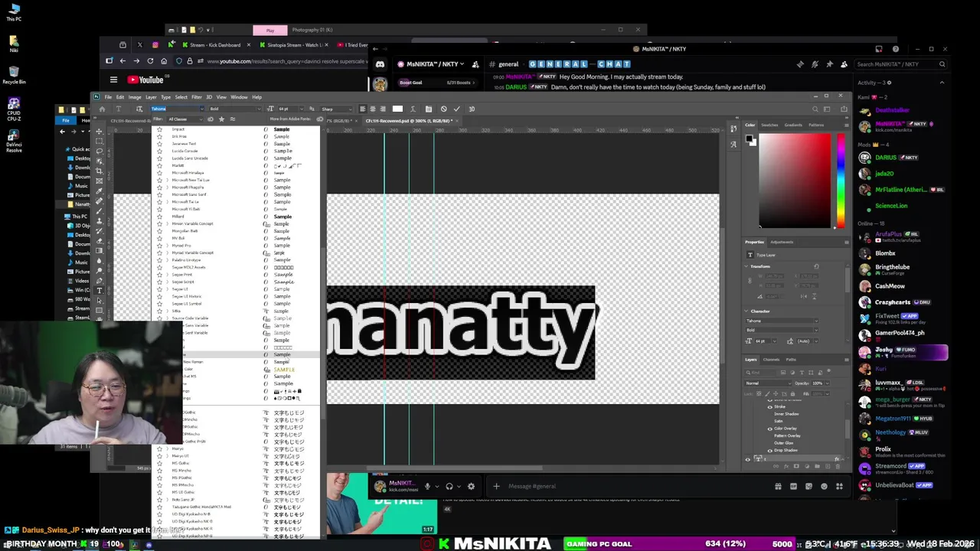The width and height of the screenshot is (980, 551).
Task: Favorite the Lucida Console font
Action: 159,151
